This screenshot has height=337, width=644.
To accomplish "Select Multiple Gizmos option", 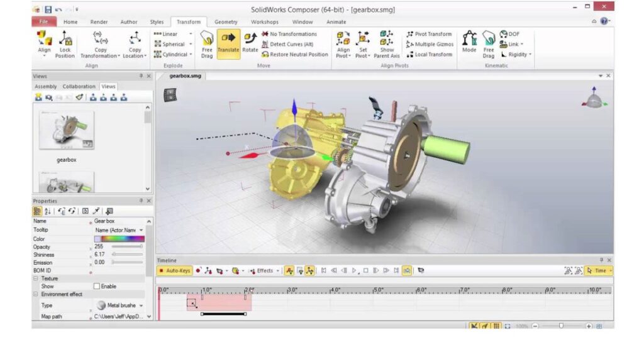I will tap(430, 45).
